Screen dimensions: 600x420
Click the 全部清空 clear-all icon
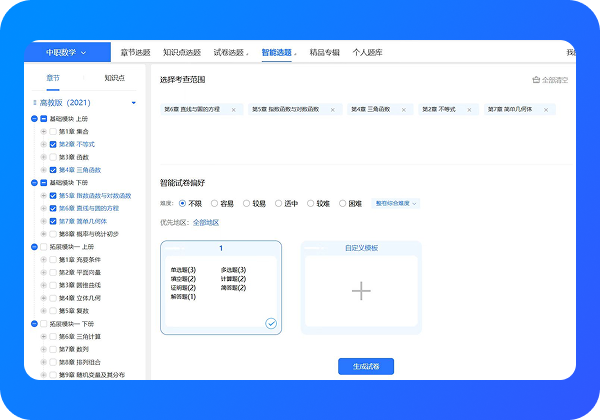tap(537, 79)
